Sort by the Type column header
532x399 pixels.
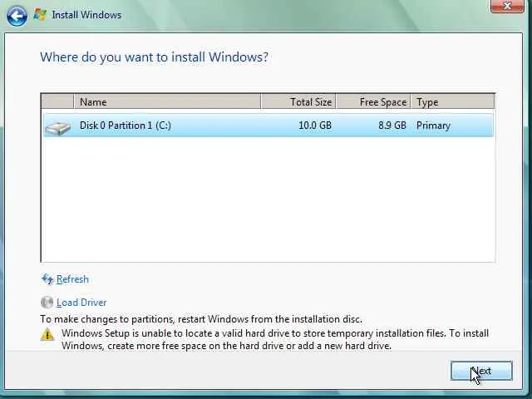coord(453,101)
